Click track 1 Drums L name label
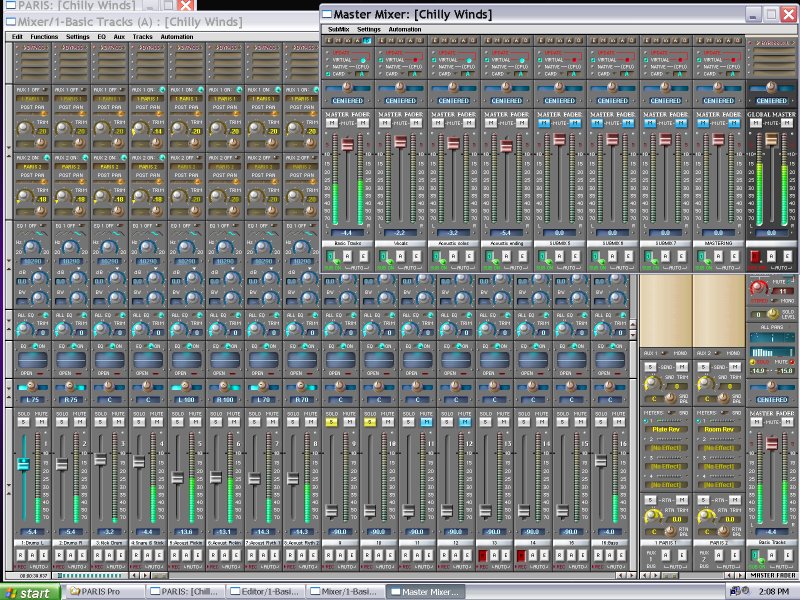Image resolution: width=800 pixels, height=600 pixels. pos(32,543)
